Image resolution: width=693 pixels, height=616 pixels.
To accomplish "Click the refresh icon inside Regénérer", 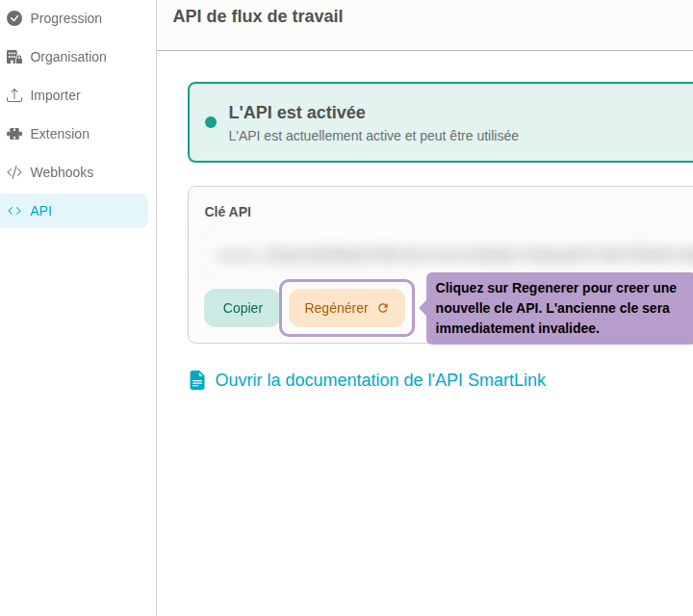I will coord(383,308).
